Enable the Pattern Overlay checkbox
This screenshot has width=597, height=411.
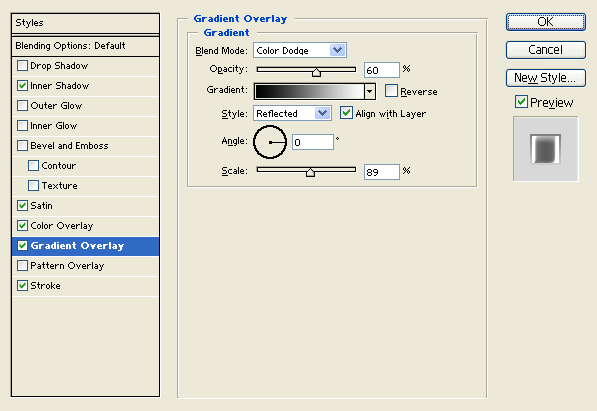(22, 265)
